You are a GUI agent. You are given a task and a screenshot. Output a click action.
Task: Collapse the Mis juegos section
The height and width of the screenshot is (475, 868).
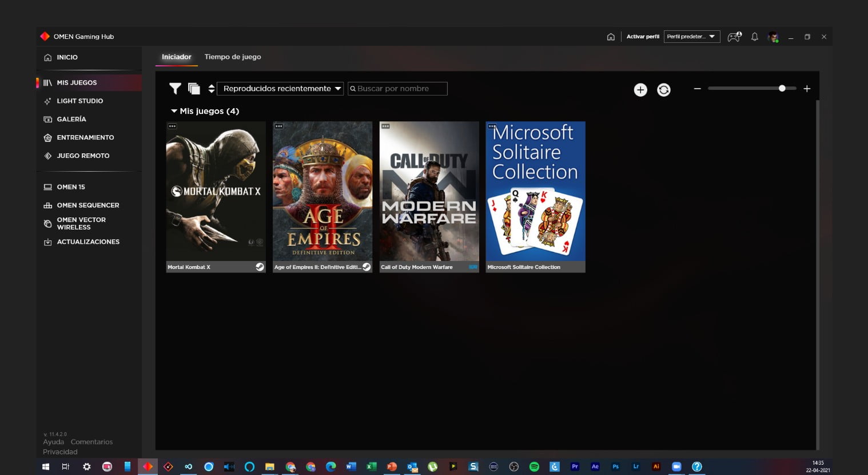(174, 111)
